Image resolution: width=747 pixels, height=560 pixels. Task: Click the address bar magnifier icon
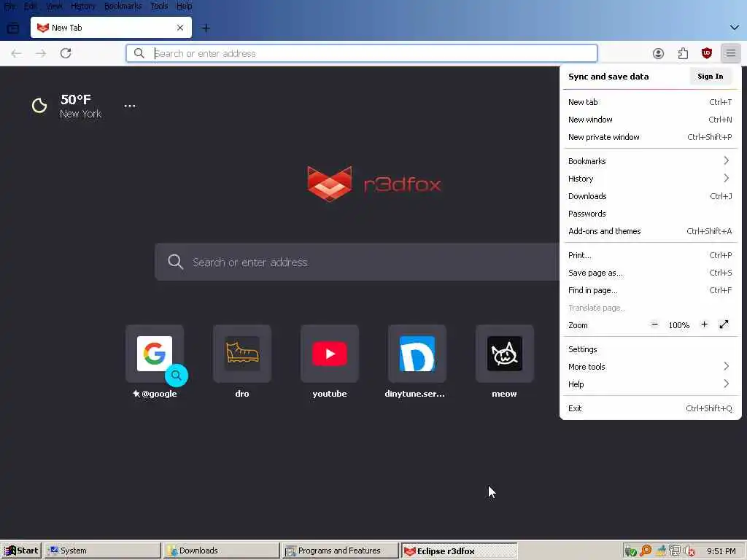(x=139, y=53)
